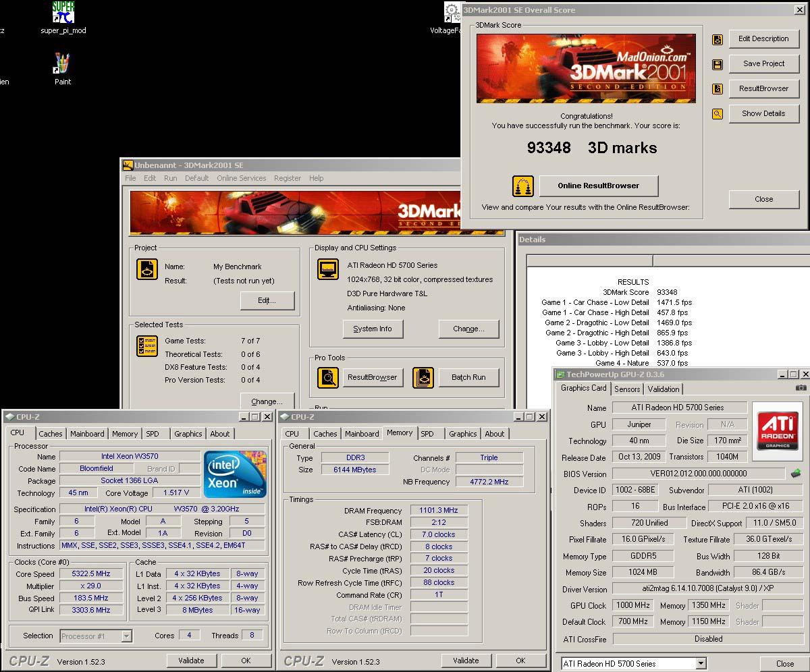Switch to Graphics tab in right CPU-Z
The image size is (810, 672).
(462, 434)
